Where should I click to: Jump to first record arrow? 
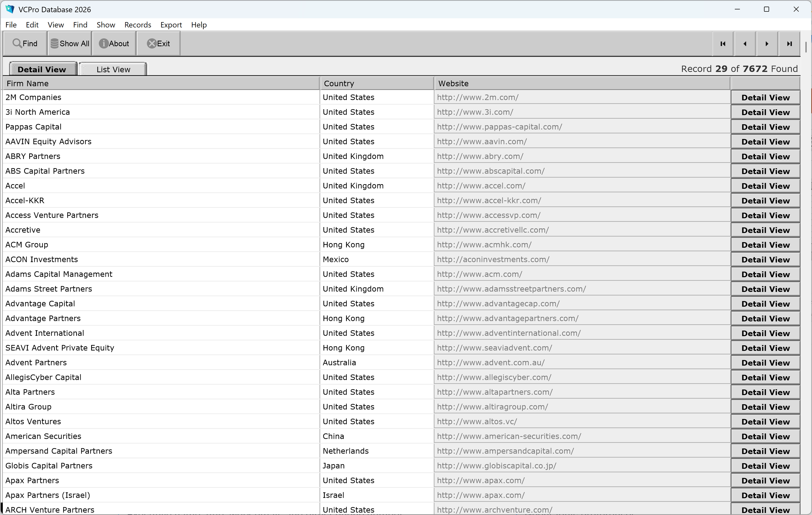pyautogui.click(x=723, y=44)
